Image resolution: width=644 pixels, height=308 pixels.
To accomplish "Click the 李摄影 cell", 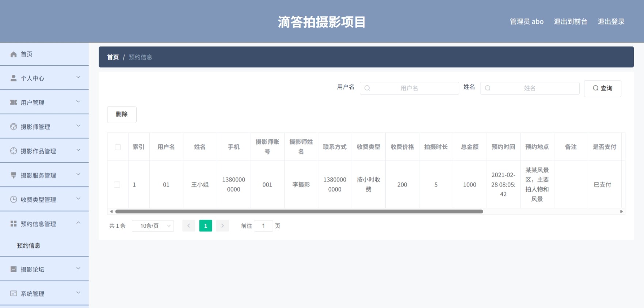I will tap(301, 185).
